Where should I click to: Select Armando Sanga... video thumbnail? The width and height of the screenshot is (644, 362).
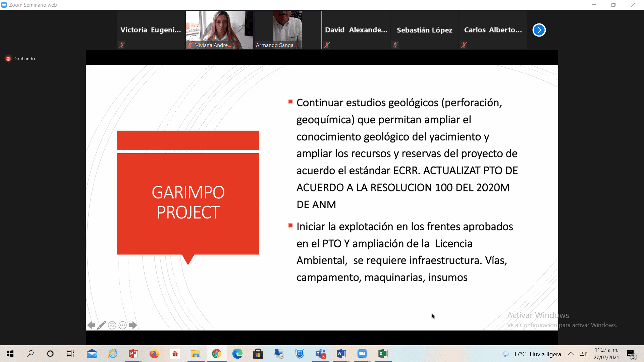point(288,30)
